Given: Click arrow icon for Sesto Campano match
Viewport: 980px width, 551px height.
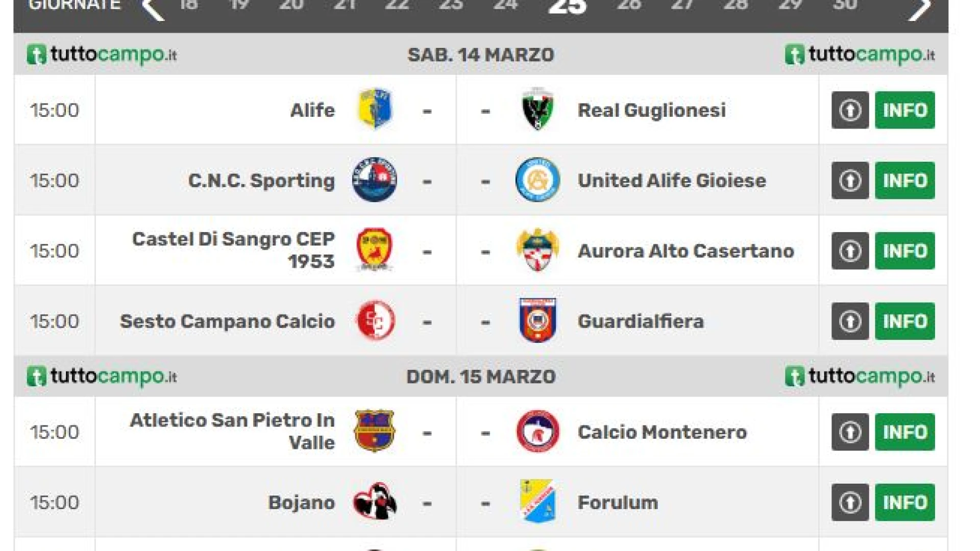Looking at the screenshot, I should coord(850,321).
